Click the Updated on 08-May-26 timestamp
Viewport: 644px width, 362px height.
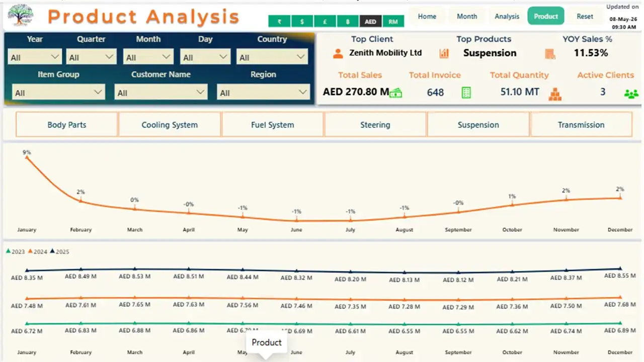coord(622,17)
